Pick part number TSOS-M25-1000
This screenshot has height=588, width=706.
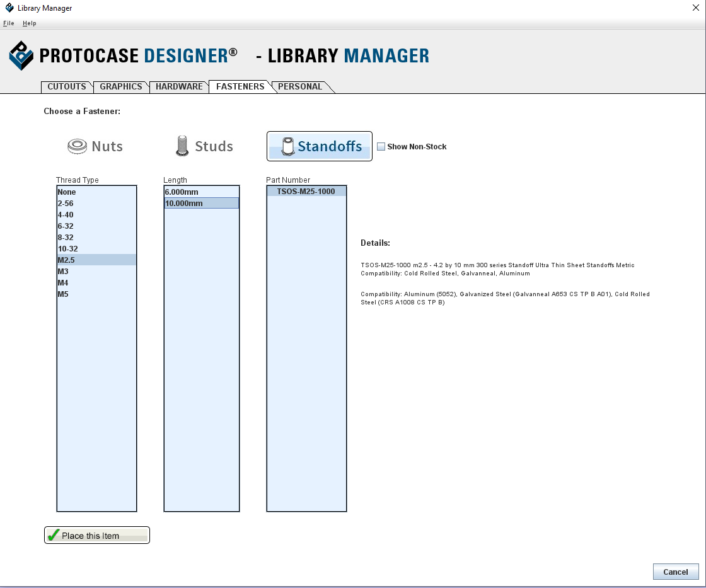point(306,192)
